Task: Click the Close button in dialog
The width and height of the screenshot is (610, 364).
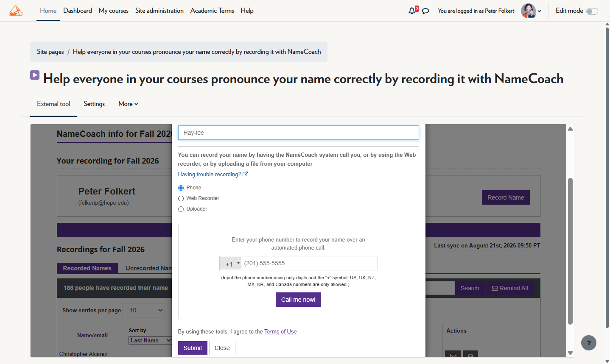Action: coord(222,348)
